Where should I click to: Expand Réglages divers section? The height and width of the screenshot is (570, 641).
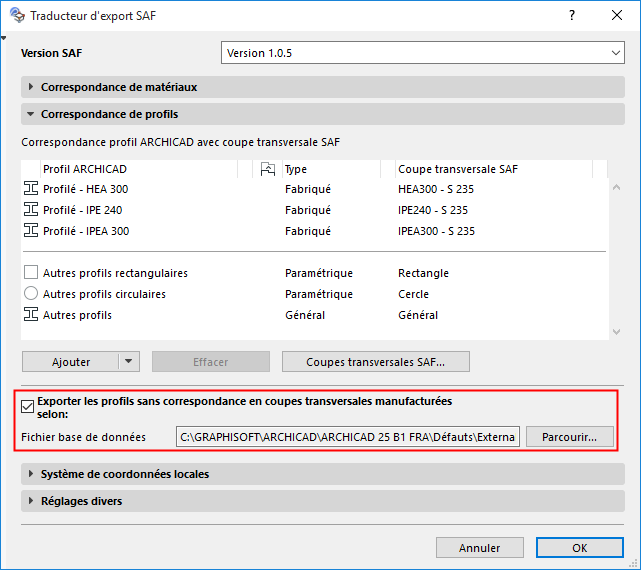323,500
